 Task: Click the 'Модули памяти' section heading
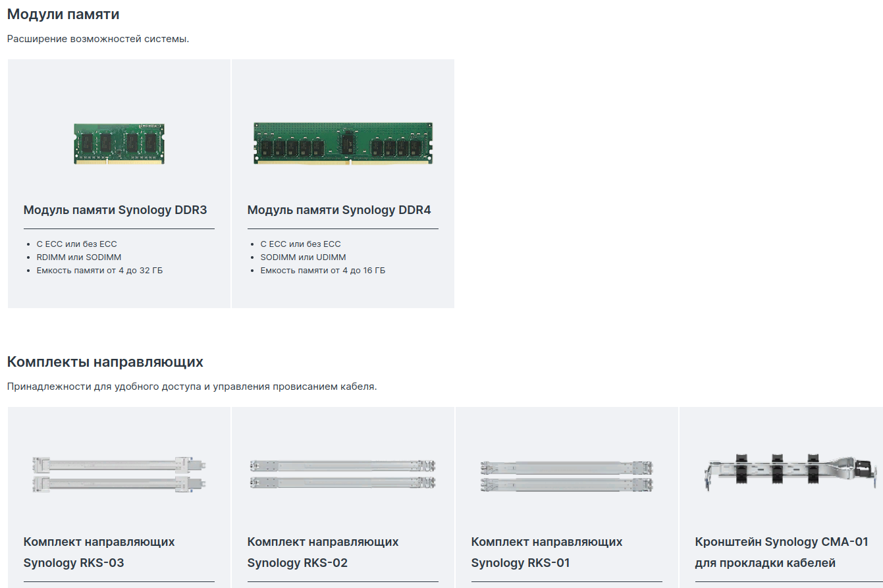tap(63, 14)
